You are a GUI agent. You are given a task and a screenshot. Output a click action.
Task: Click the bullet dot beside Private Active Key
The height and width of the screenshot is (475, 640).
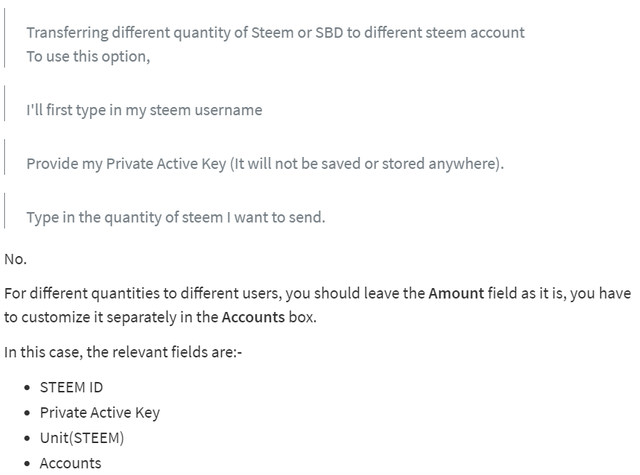pyautogui.click(x=27, y=413)
